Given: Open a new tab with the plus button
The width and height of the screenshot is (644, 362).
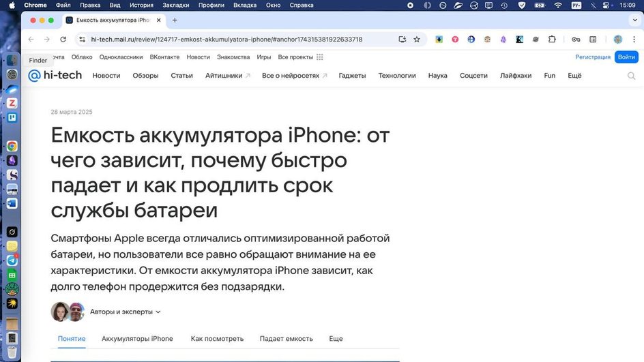Looking at the screenshot, I should coord(175,20).
